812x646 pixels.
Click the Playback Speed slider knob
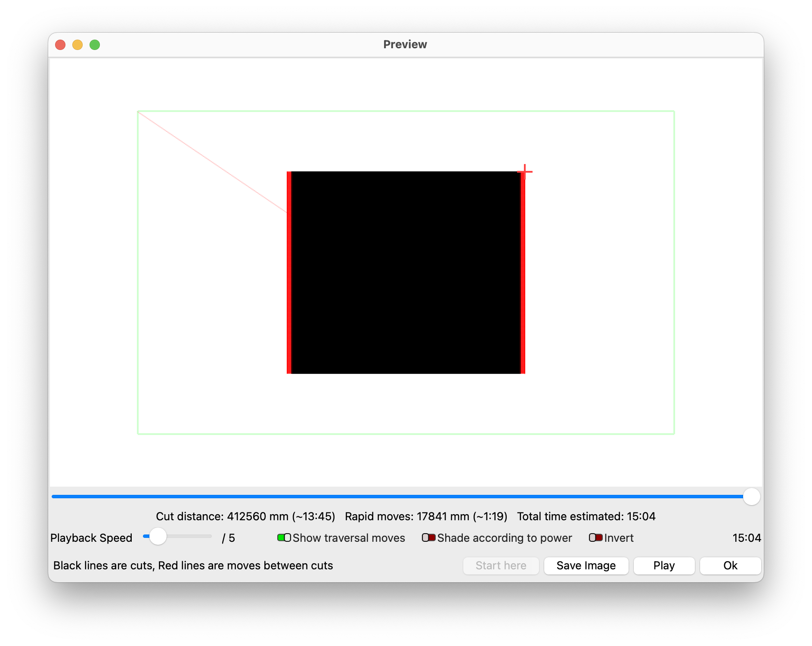pos(158,536)
